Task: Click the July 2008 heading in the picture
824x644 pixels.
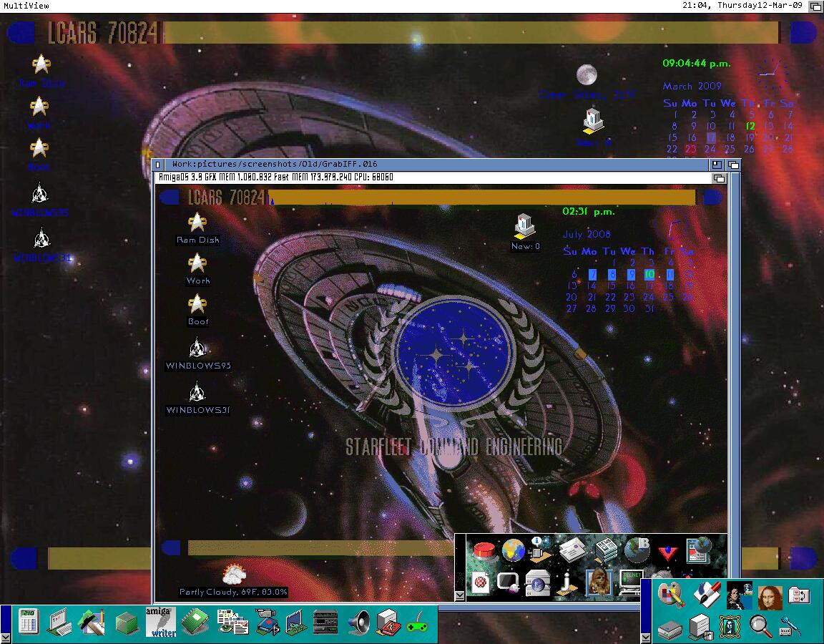Action: [x=587, y=235]
